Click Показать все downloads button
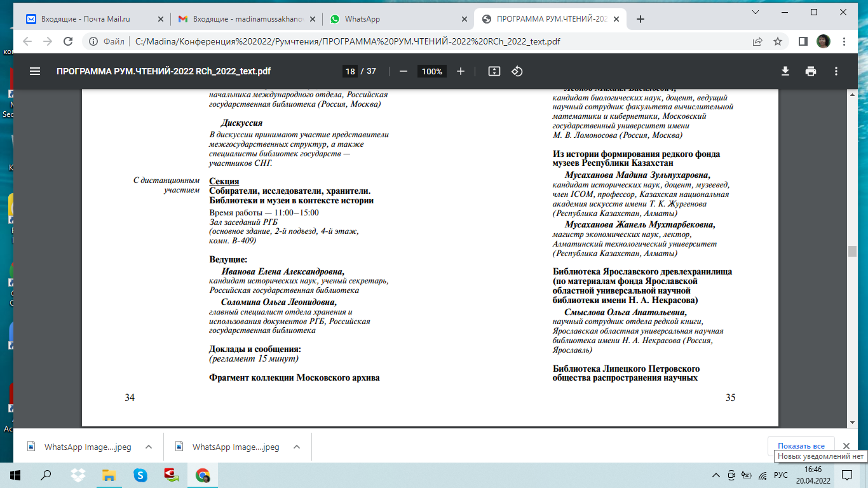 (801, 446)
